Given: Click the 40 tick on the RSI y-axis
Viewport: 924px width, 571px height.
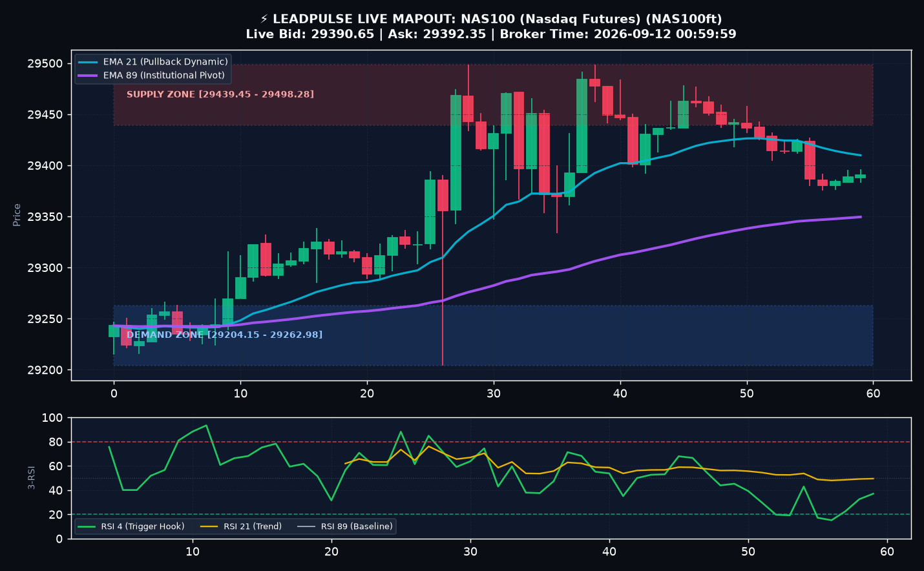Looking at the screenshot, I should pos(56,490).
